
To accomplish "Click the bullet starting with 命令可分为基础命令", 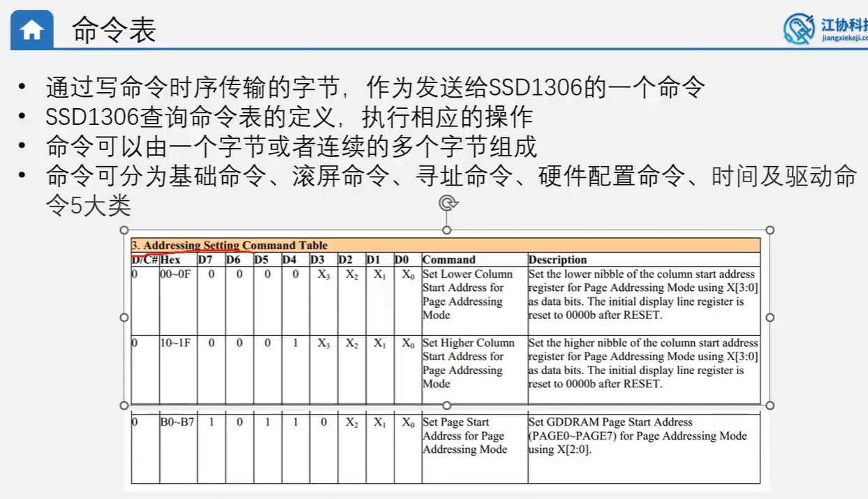I will pos(451,191).
